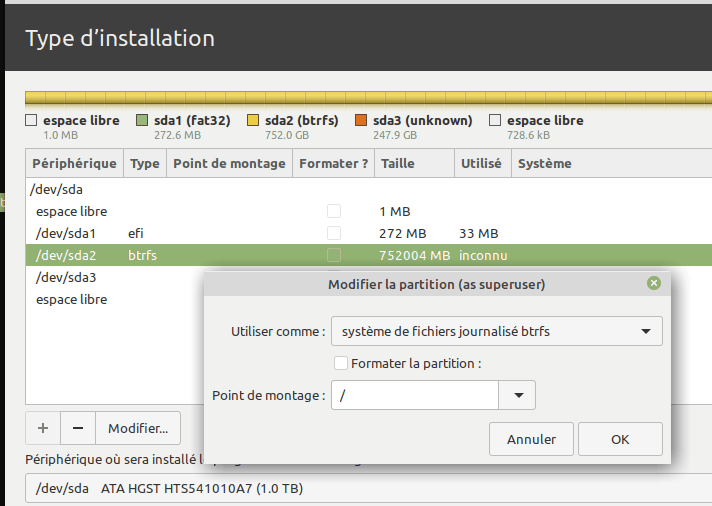This screenshot has width=712, height=506.
Task: Click the plus icon to add partition
Action: click(42, 428)
